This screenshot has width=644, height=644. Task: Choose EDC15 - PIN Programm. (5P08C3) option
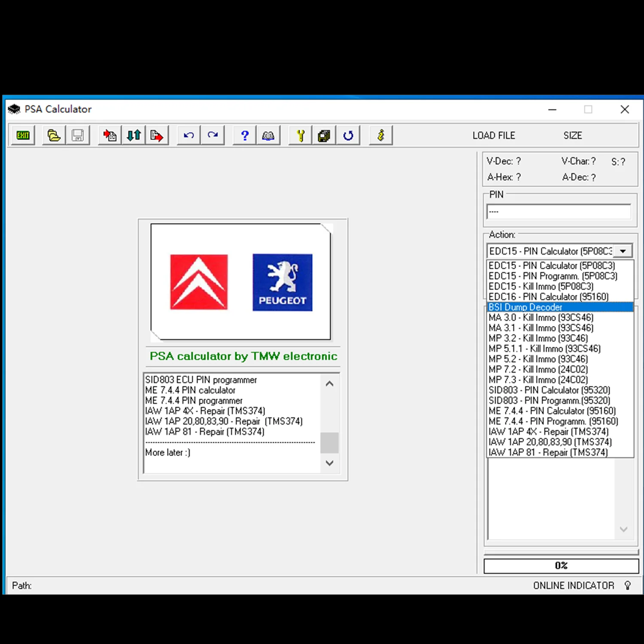tap(560, 276)
